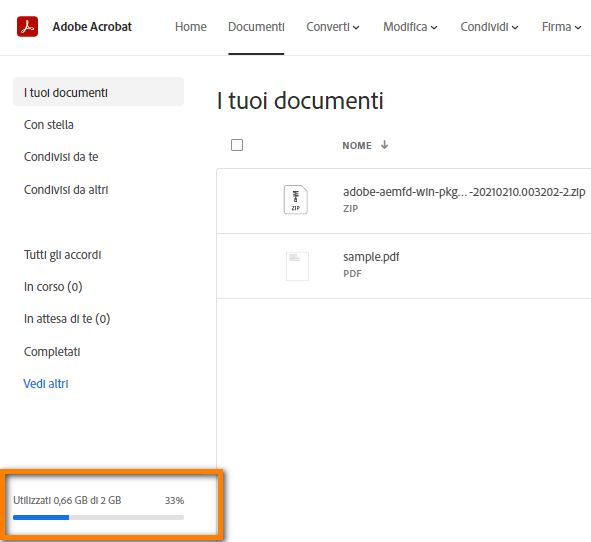Click the PDF type label under sample.pdf

pos(352,274)
